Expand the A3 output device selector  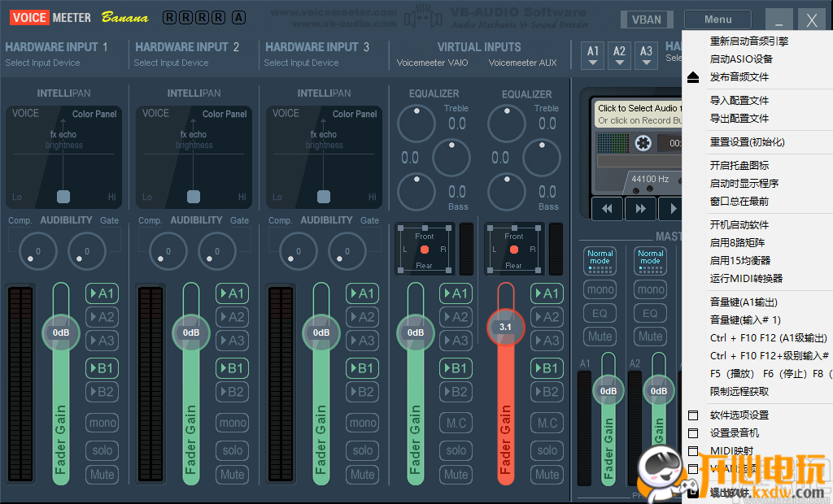click(x=646, y=55)
